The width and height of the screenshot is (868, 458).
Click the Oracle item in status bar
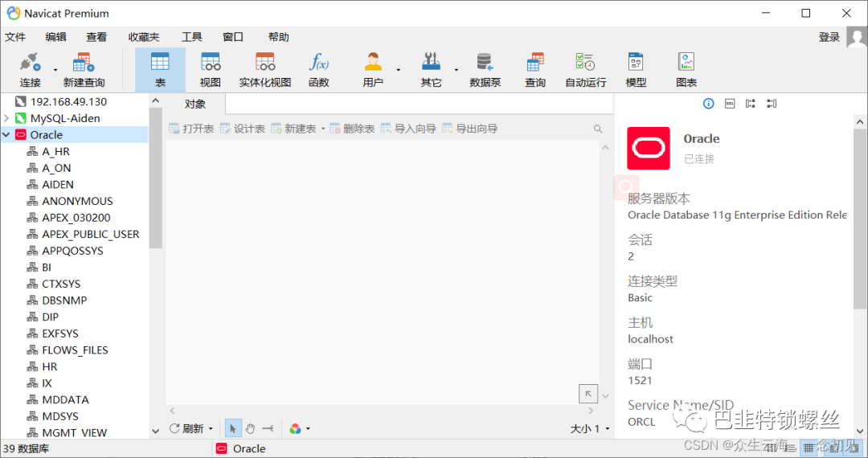coord(241,448)
